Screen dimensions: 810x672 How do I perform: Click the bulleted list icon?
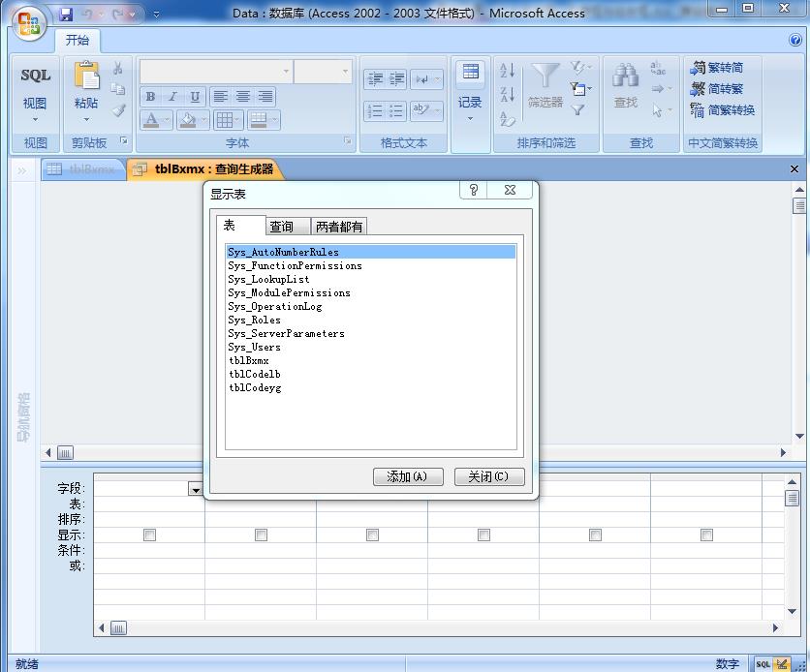click(396, 110)
